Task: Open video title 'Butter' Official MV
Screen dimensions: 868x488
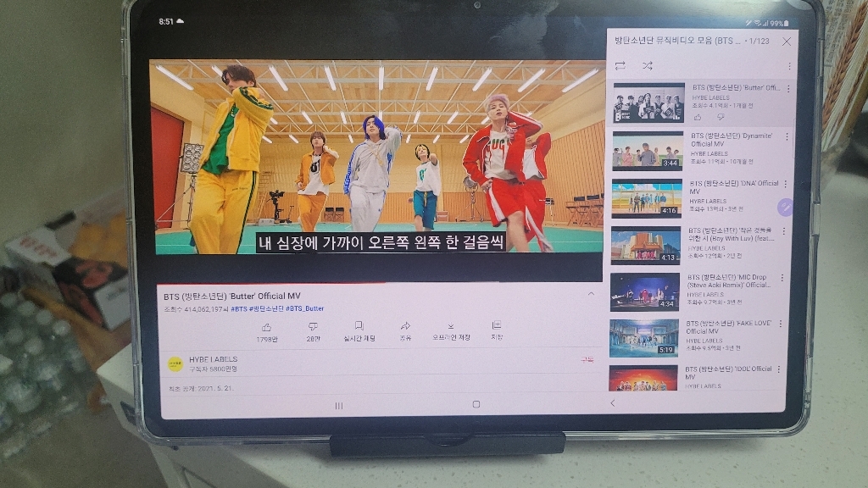Action: click(x=232, y=297)
